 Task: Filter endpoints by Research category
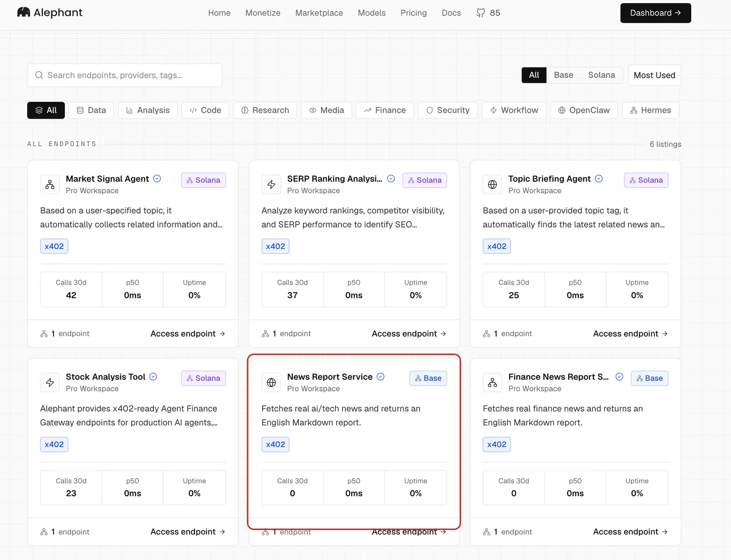point(265,110)
